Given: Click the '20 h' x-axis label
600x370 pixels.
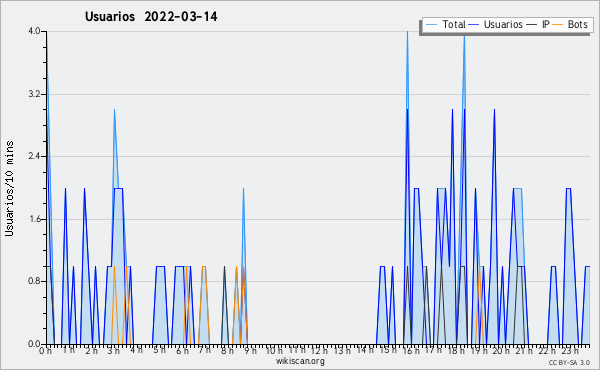Looking at the screenshot, I should coord(501,350).
